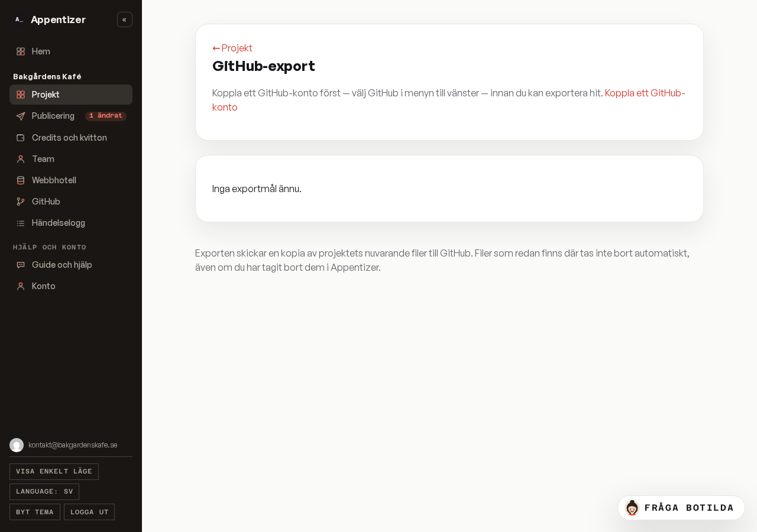Click the Projekt grid icon in sidebar
757x532 pixels.
coord(21,95)
